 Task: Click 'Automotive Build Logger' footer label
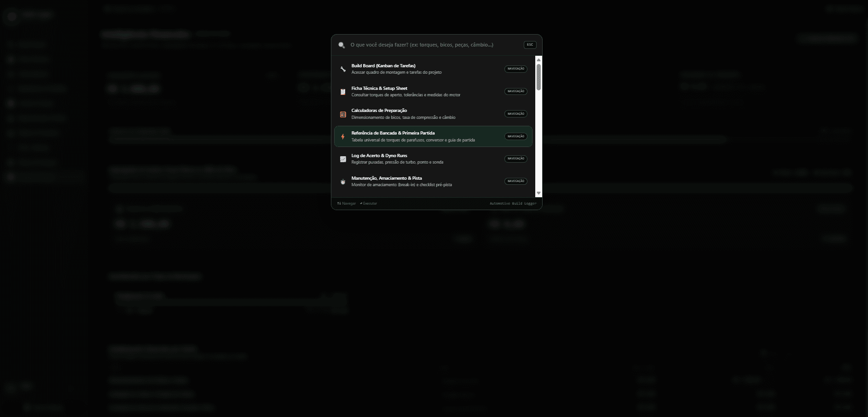pos(513,203)
